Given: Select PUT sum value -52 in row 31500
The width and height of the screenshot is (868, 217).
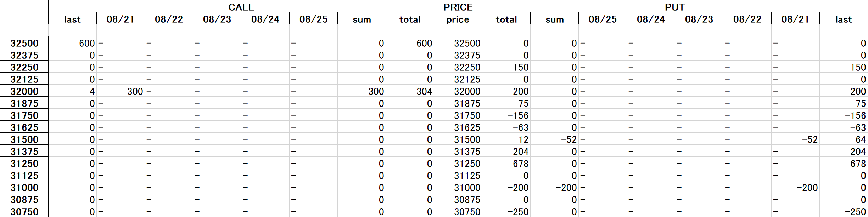Looking at the screenshot, I should coord(554,139).
